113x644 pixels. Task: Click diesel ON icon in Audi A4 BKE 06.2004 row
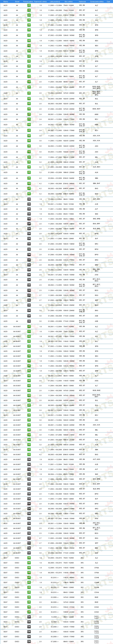(x=29, y=214)
